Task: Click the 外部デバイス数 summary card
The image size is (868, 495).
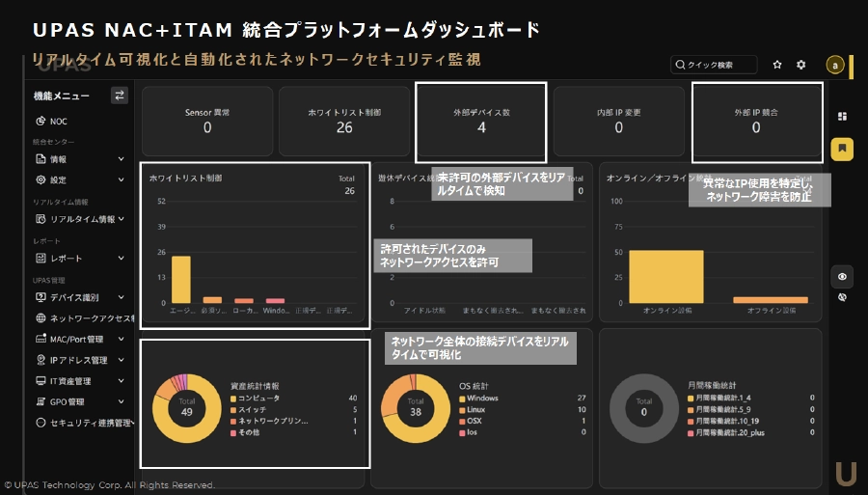Action: click(x=481, y=121)
